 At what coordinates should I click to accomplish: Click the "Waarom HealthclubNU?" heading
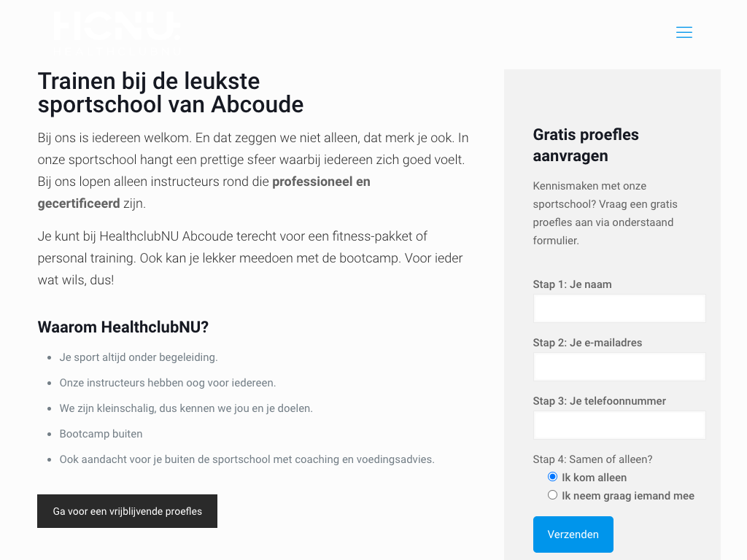[x=123, y=327]
